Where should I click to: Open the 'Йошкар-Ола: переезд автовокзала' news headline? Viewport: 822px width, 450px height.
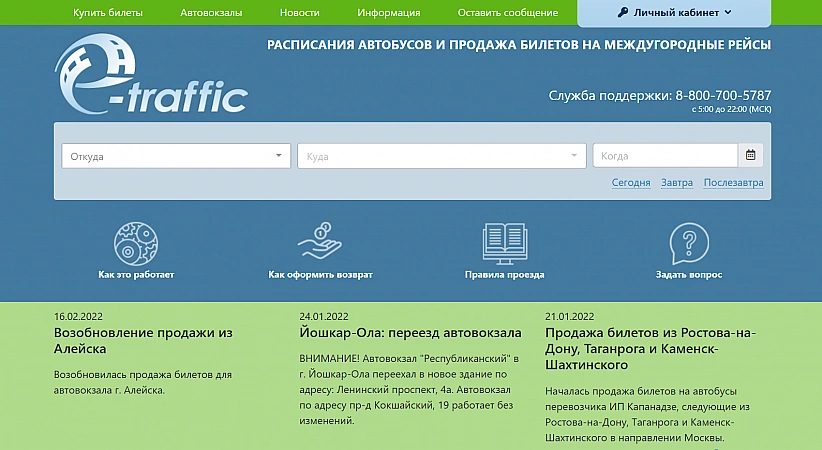coord(410,333)
